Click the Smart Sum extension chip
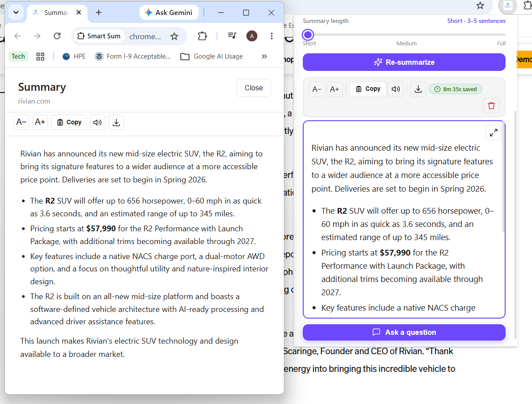Viewport: 532px width, 404px height. tap(99, 36)
